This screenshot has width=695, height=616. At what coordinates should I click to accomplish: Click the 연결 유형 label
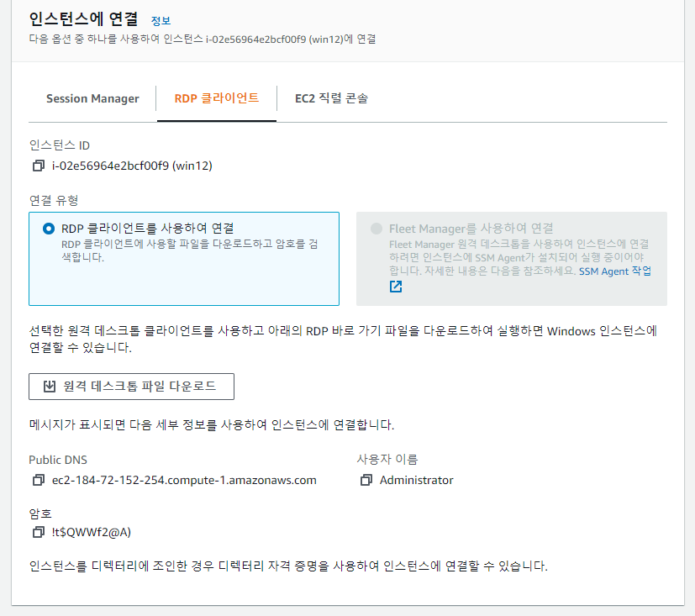tap(54, 200)
